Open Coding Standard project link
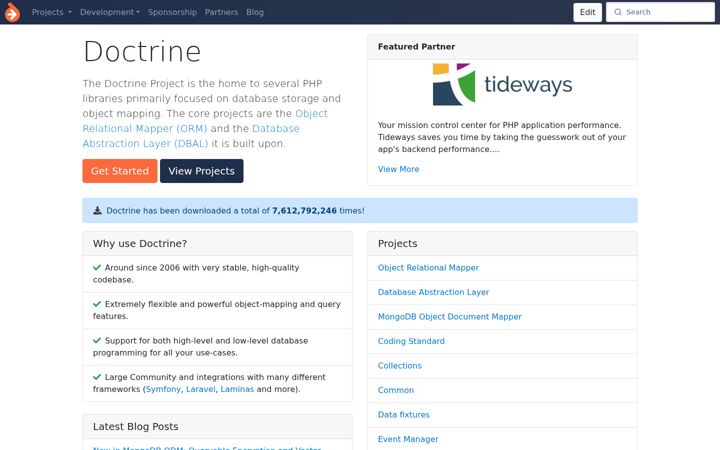720x450 pixels. coord(411,341)
